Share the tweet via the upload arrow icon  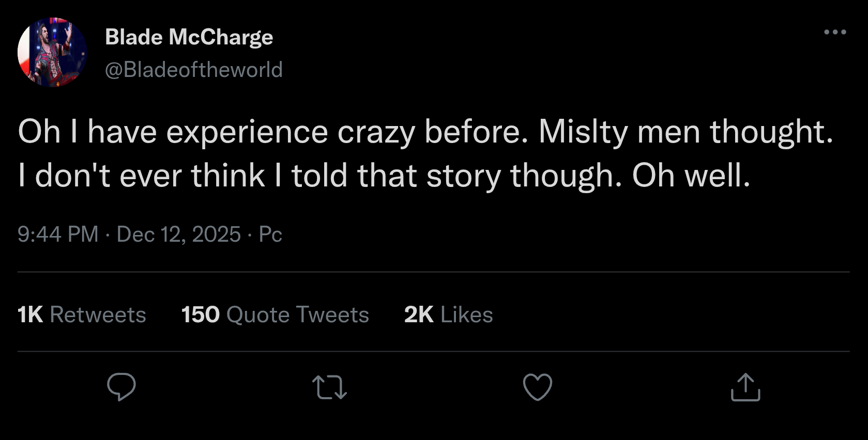(x=745, y=387)
